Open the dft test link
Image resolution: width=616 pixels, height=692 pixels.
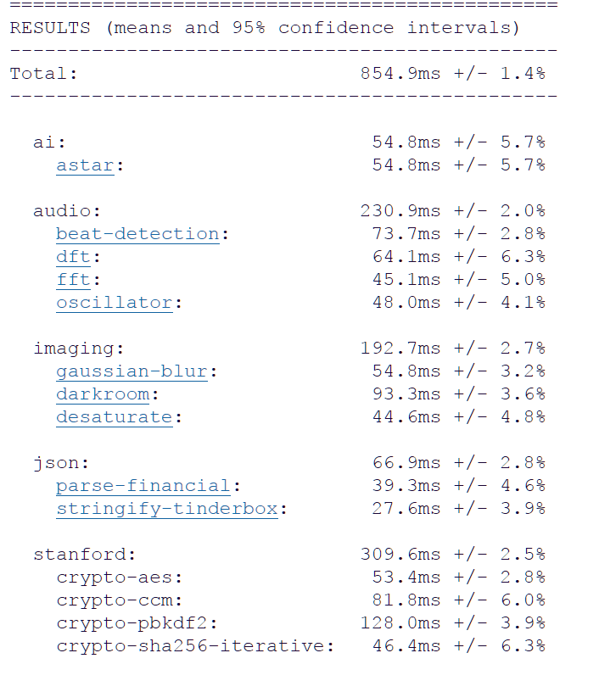click(73, 257)
